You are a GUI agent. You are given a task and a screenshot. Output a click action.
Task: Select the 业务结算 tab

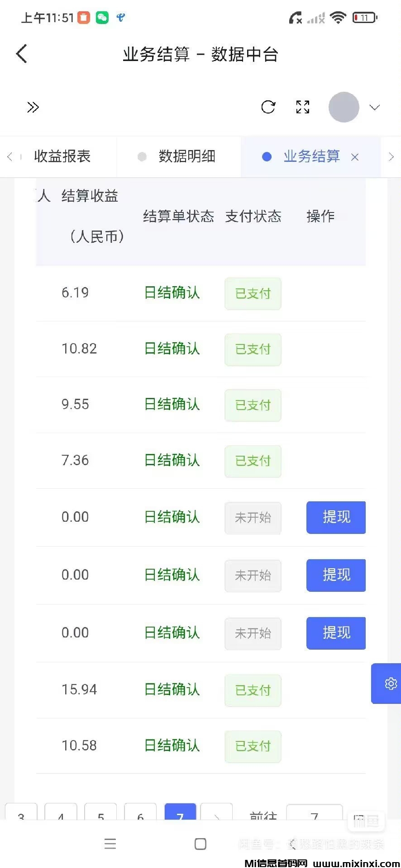(311, 156)
